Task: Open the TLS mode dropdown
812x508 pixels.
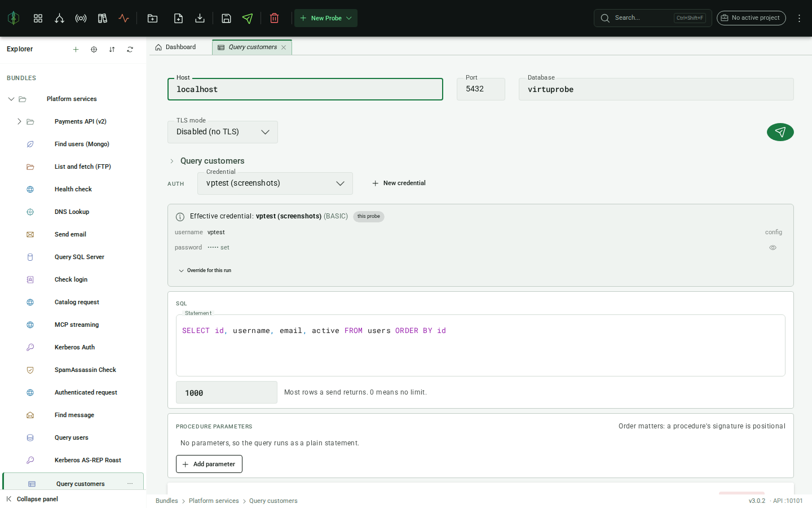Action: [223, 132]
